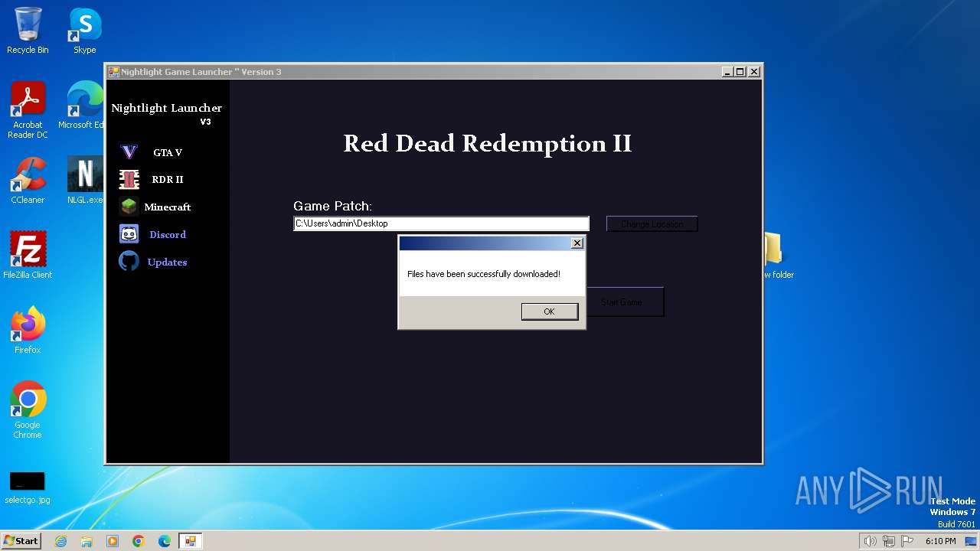The height and width of the screenshot is (551, 980).
Task: Click the Discord logo icon
Action: tap(129, 234)
